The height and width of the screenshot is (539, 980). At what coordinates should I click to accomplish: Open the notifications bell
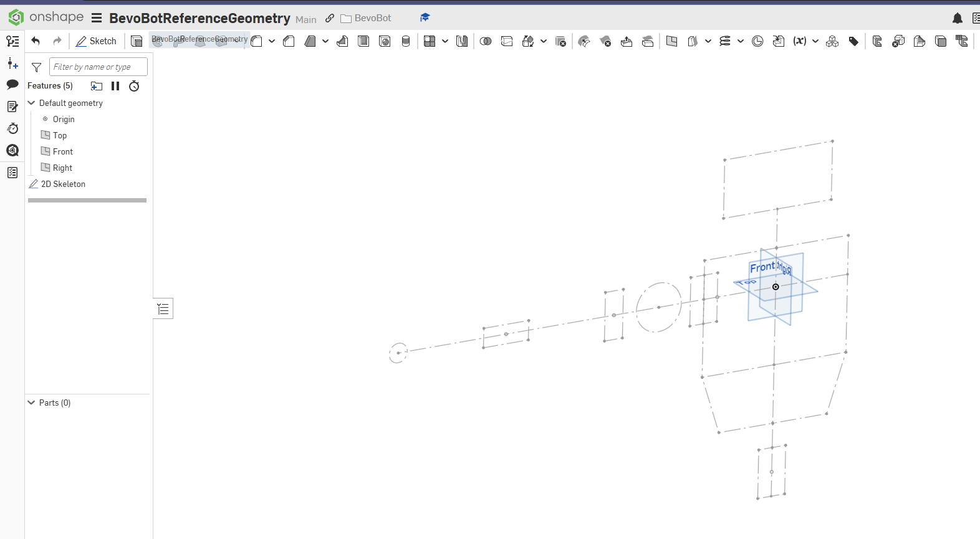point(958,18)
